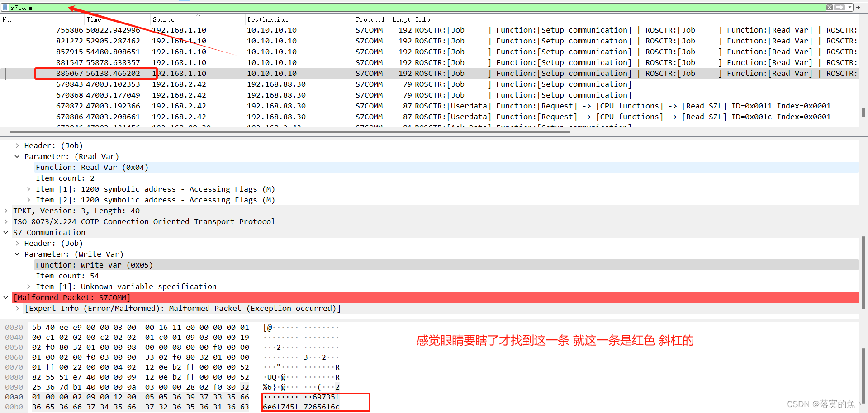Expand the TPKT Version 3 Length 40 node
868x413 pixels.
pos(6,211)
